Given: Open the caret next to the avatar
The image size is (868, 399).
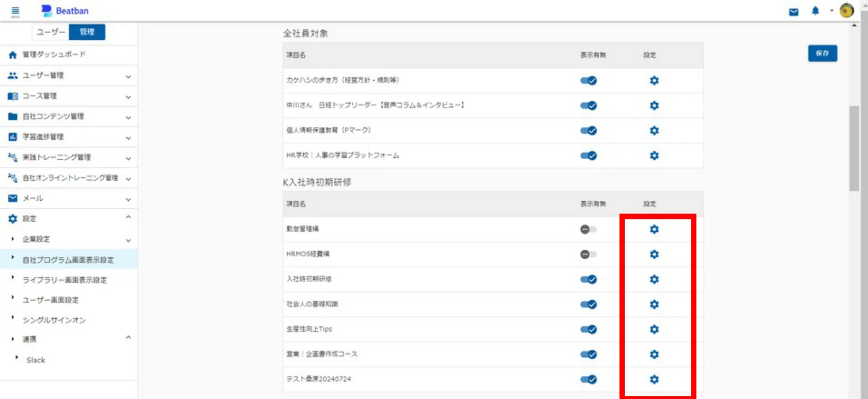Looking at the screenshot, I should [x=831, y=11].
